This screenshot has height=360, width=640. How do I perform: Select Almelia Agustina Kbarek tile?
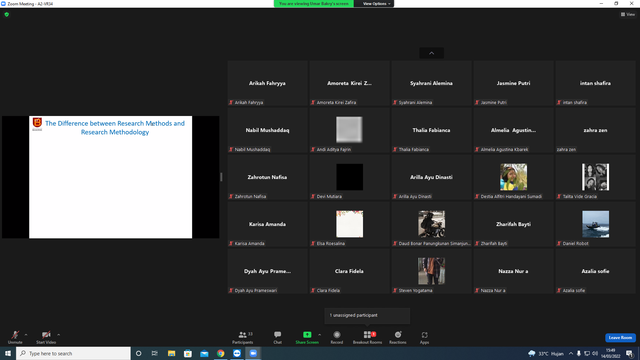513,130
